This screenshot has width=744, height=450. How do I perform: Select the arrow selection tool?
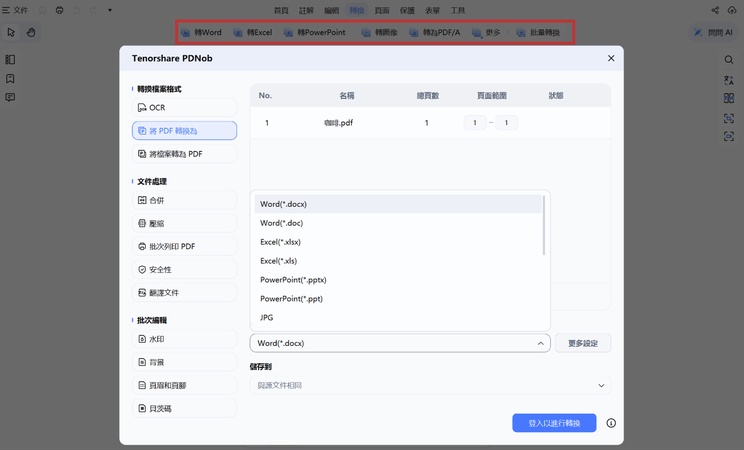[x=11, y=32]
